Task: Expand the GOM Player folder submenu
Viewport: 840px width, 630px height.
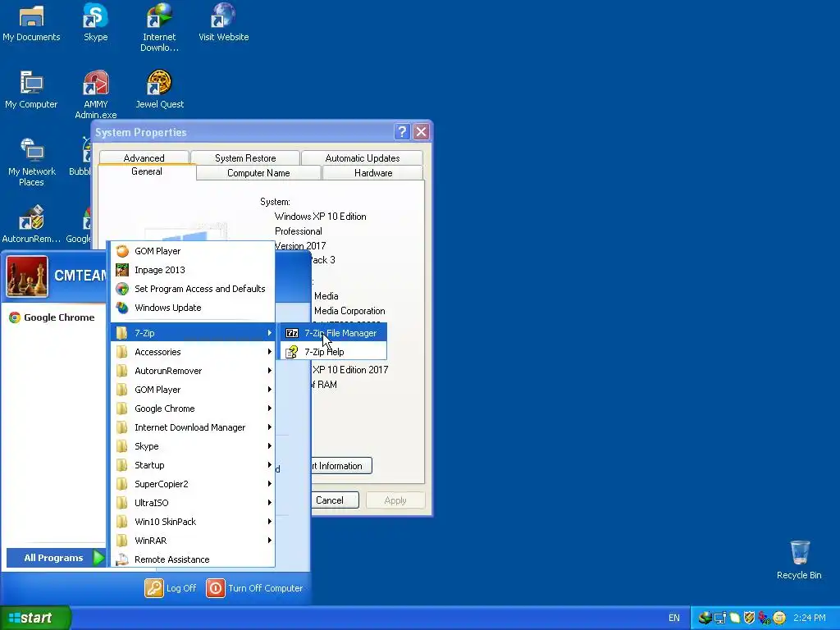Action: tap(193, 390)
